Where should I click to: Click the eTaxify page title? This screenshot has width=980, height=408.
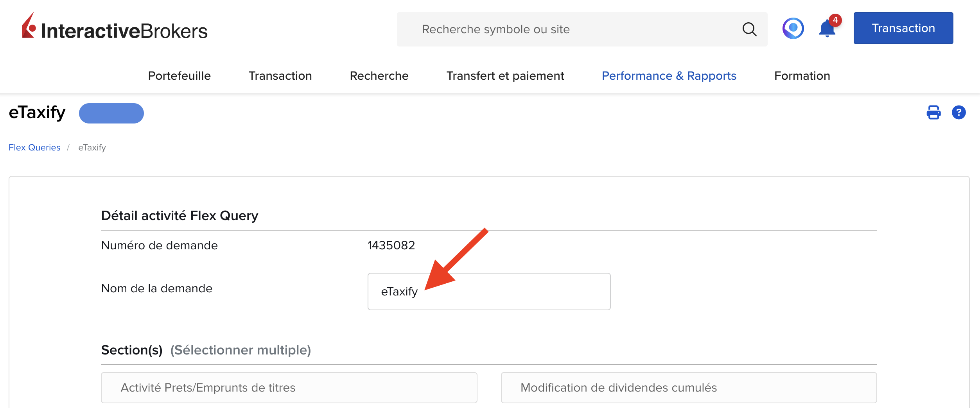37,113
